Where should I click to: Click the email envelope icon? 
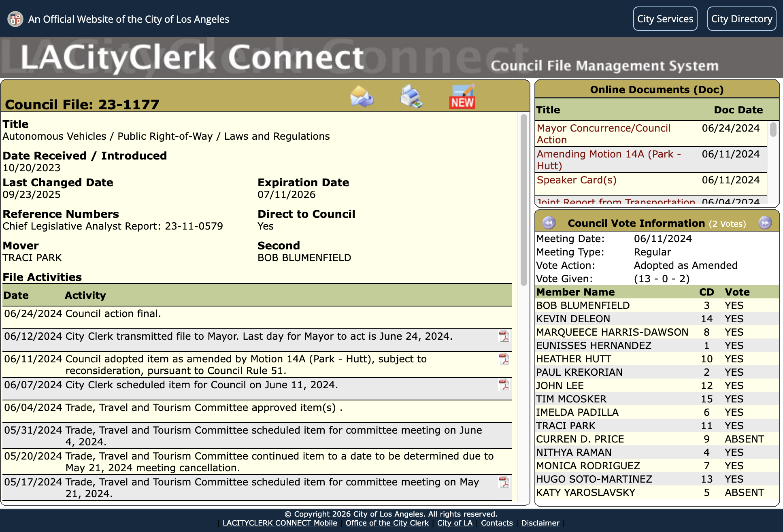362,97
